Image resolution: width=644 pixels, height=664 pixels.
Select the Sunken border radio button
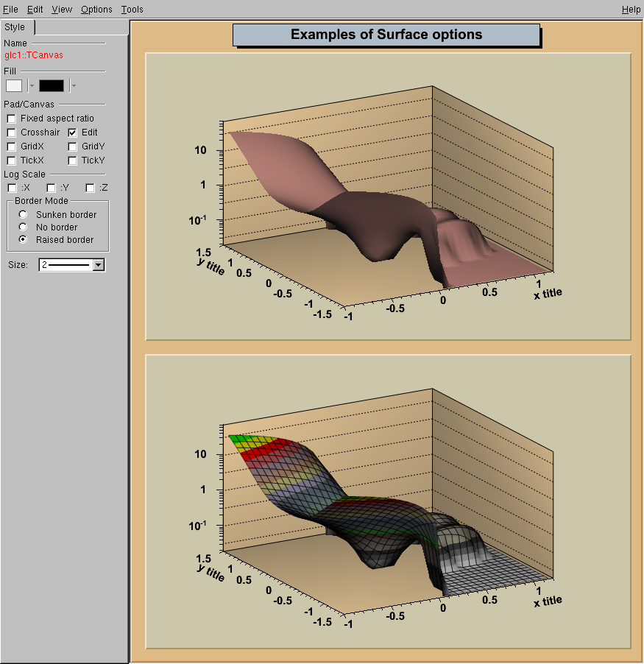(x=23, y=215)
